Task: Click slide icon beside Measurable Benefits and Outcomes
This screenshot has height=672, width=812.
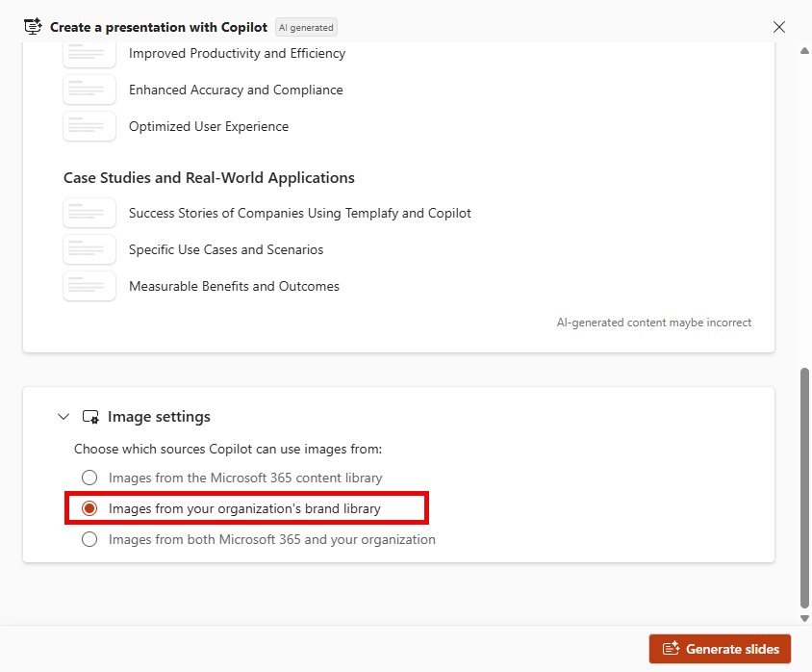Action: click(x=89, y=286)
